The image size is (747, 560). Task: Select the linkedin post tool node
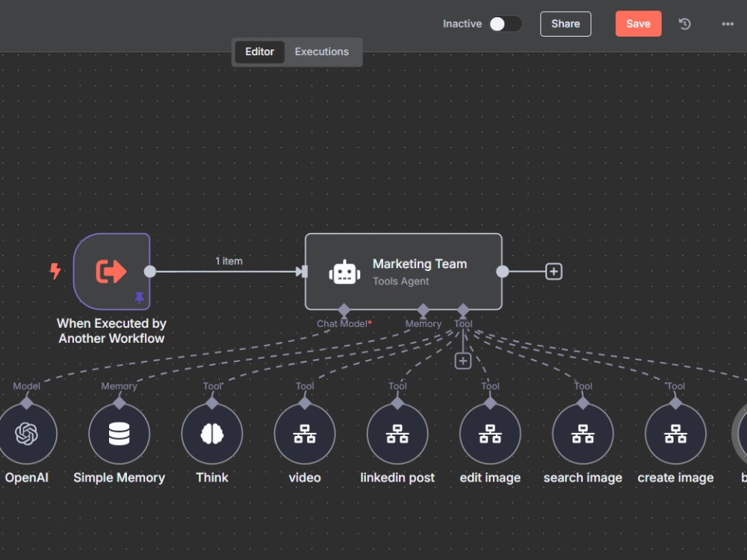[397, 434]
